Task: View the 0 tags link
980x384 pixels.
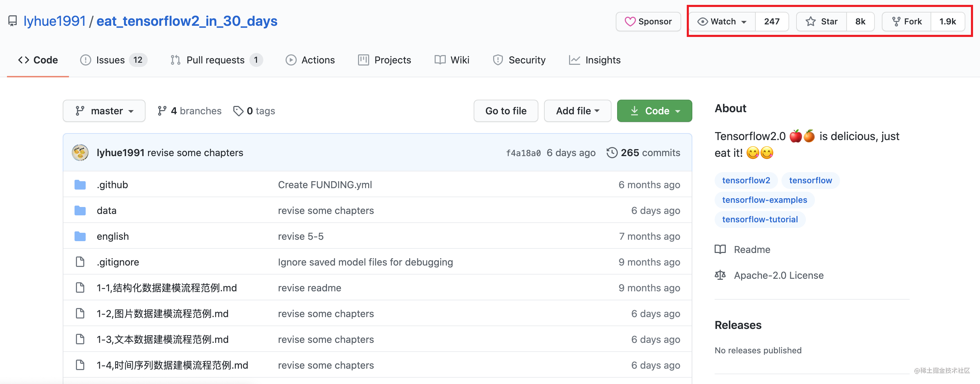Action: (254, 111)
